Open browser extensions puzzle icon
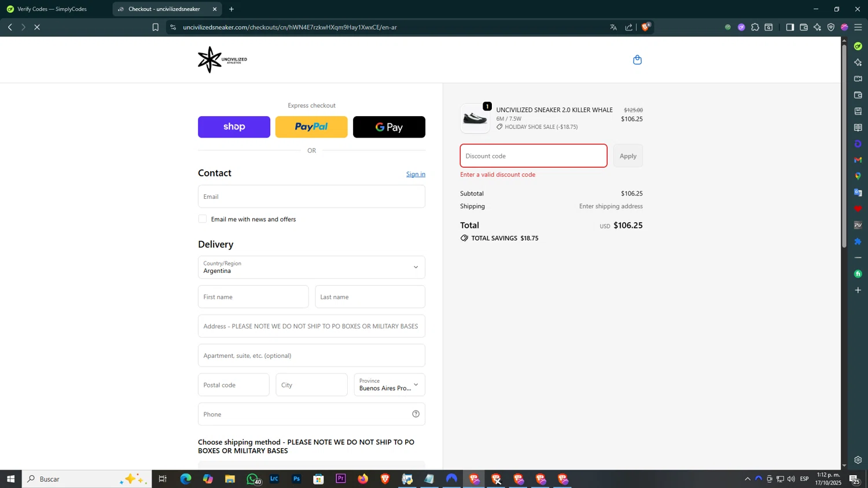Screen dimensions: 868x488 pyautogui.click(x=755, y=27)
